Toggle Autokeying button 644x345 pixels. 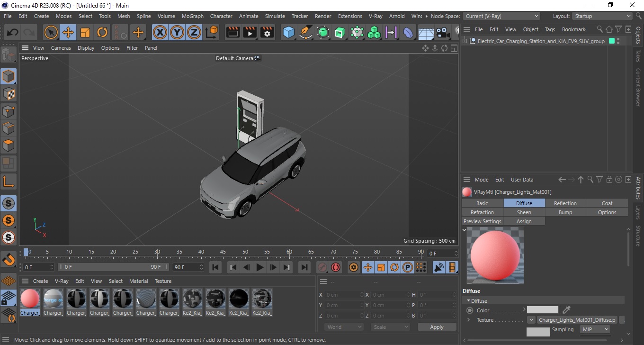click(x=336, y=267)
